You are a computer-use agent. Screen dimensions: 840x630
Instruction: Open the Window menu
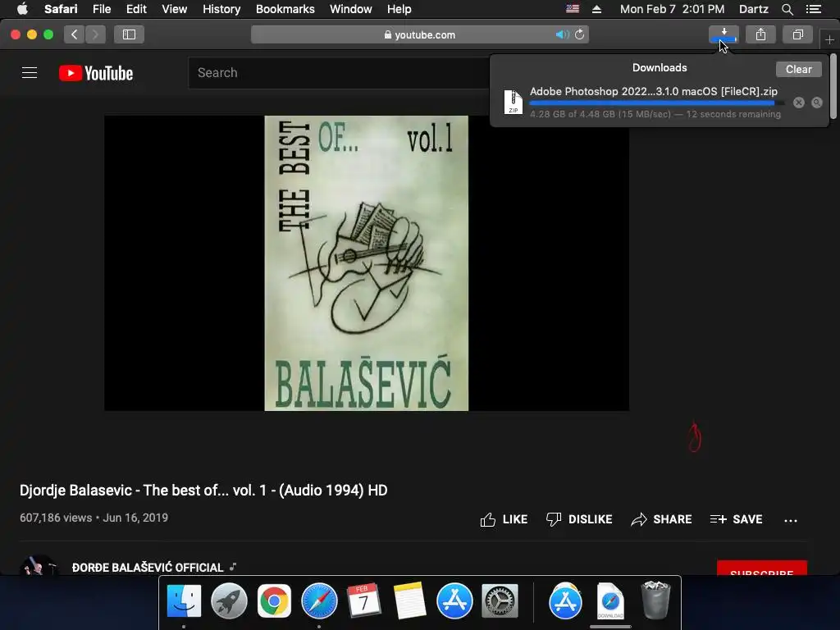click(x=350, y=9)
